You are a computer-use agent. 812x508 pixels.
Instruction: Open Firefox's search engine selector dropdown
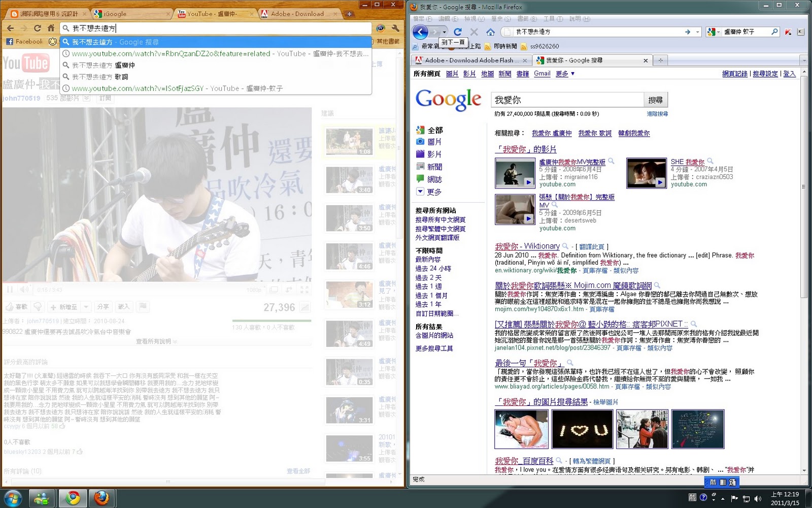tap(713, 31)
